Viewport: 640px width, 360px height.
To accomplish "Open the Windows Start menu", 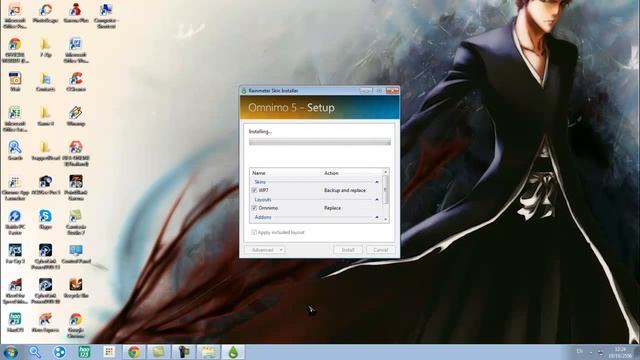I will coord(11,352).
